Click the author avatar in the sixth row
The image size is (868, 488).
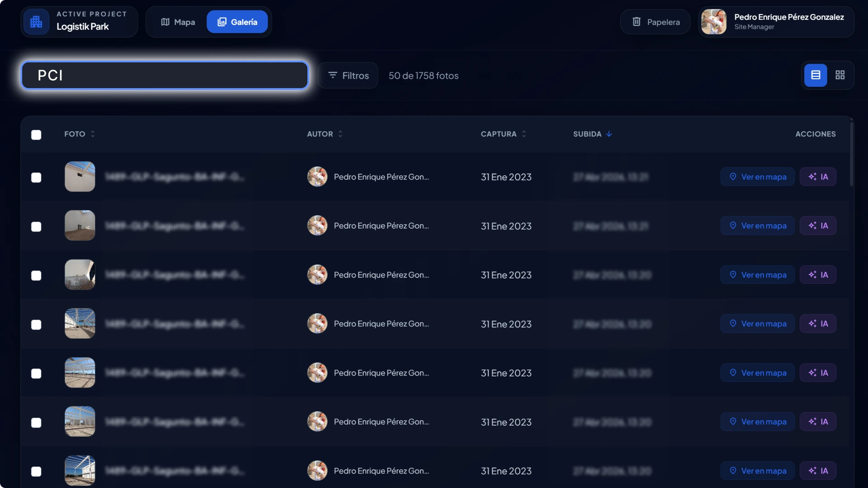point(317,422)
